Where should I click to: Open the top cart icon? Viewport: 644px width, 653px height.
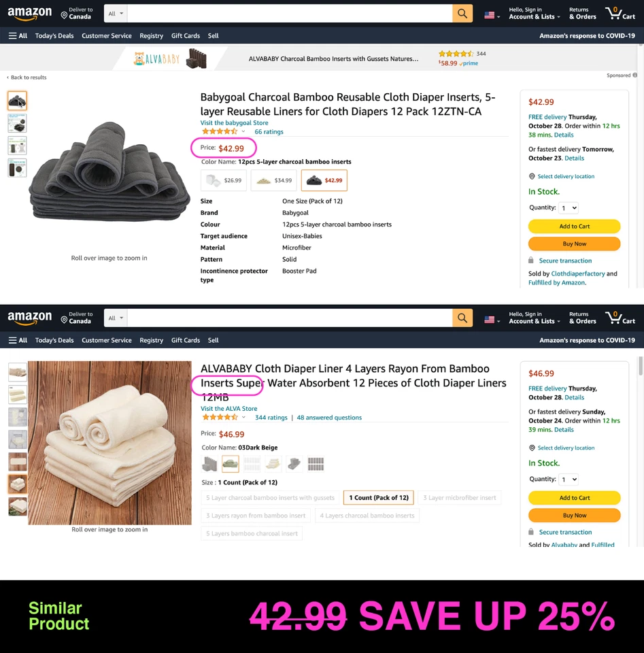620,14
